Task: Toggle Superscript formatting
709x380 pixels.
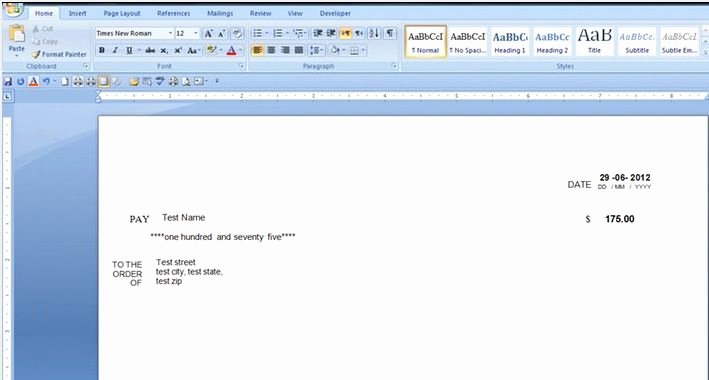Action: tap(178, 50)
